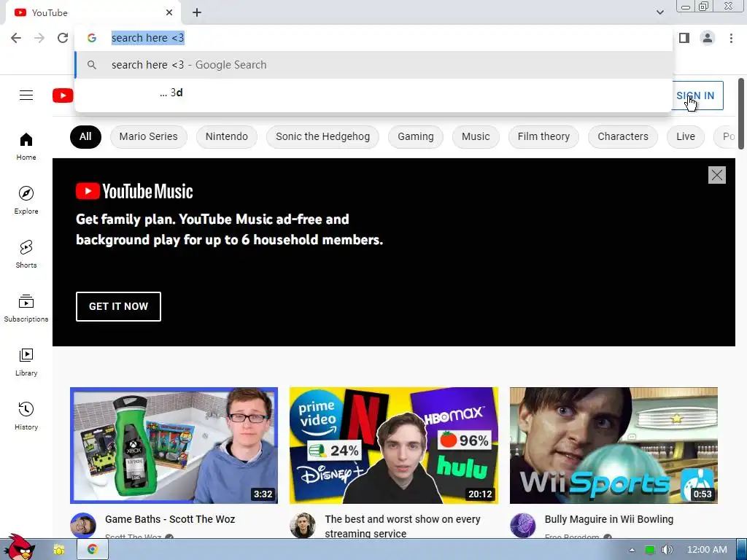Image resolution: width=747 pixels, height=560 pixels.
Task: Open the tab search chevron
Action: click(659, 12)
